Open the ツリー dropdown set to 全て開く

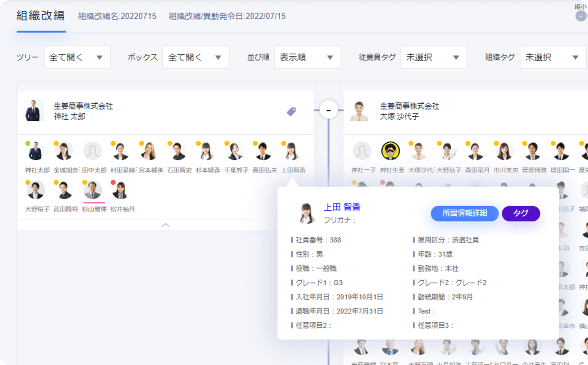77,57
